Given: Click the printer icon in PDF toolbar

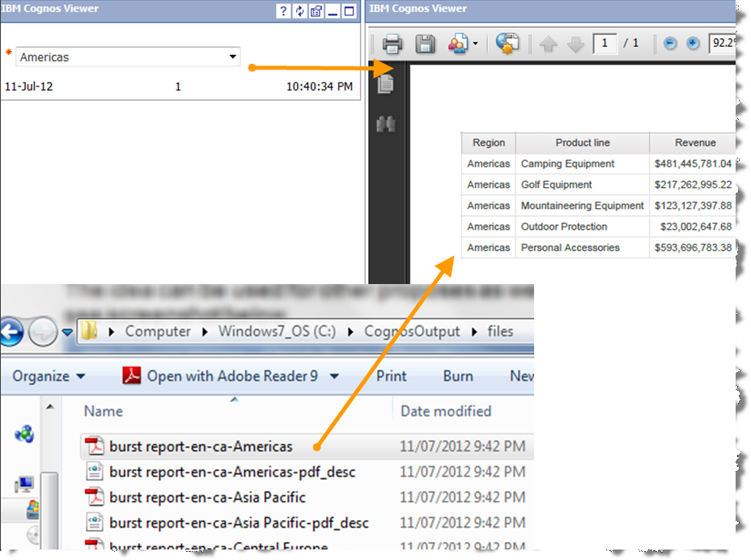Looking at the screenshot, I should pyautogui.click(x=392, y=44).
